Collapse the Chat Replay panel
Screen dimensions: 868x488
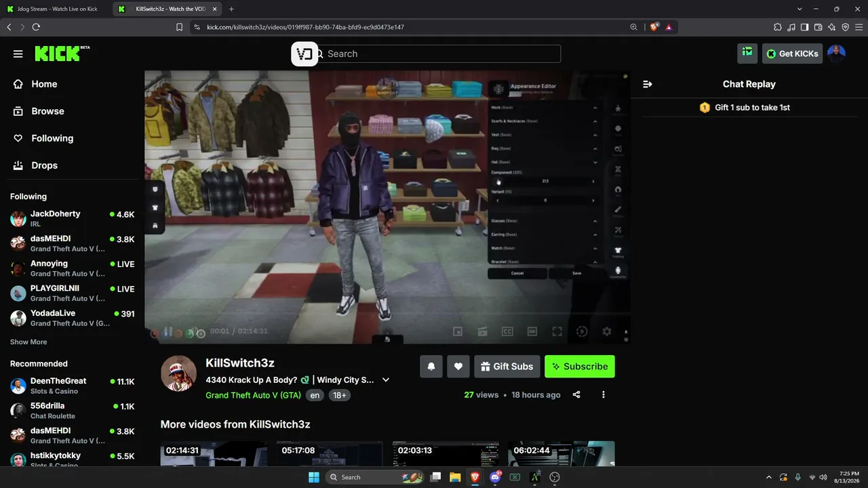pos(648,84)
